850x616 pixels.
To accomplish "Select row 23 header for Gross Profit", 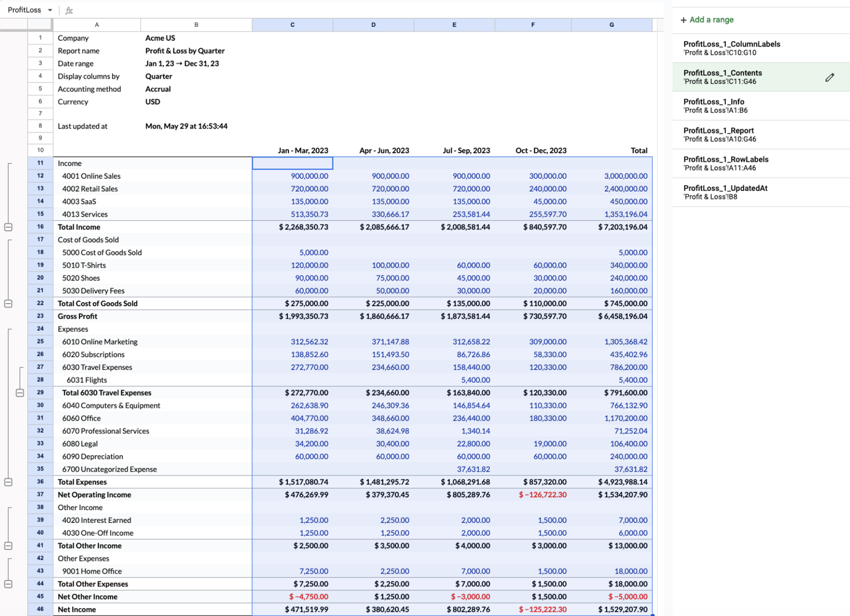I will click(40, 316).
